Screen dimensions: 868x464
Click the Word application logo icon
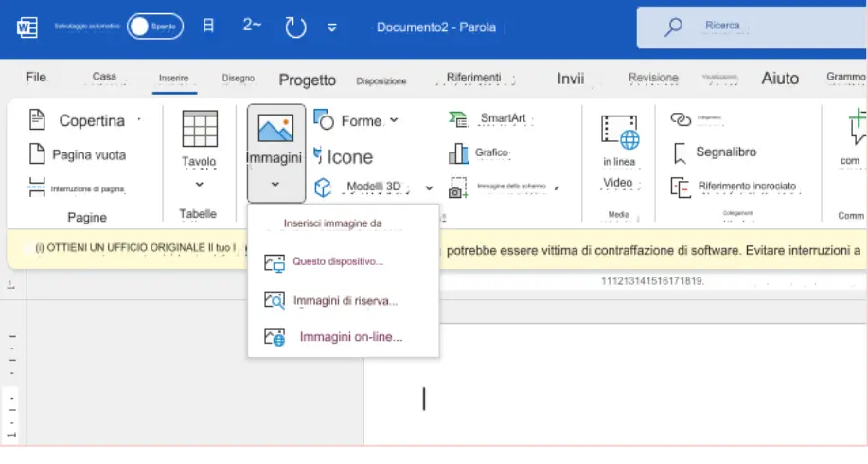[27, 27]
